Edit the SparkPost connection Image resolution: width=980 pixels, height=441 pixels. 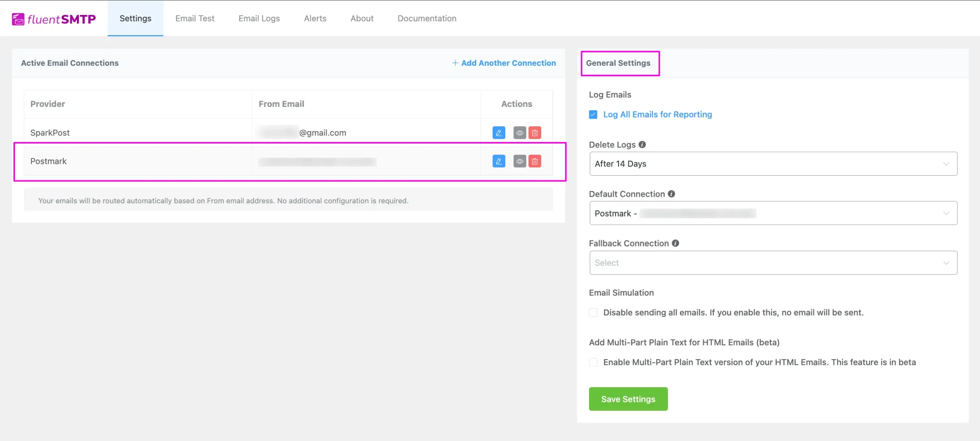coord(499,133)
